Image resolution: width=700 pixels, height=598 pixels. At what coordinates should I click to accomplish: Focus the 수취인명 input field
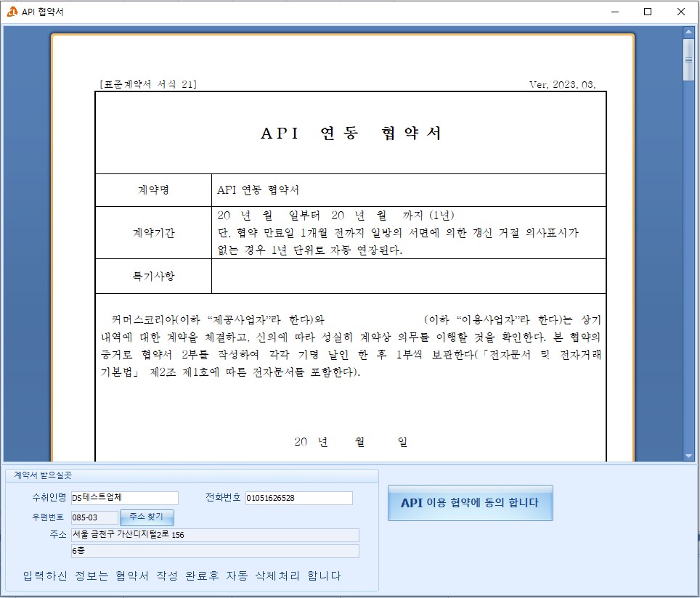125,498
